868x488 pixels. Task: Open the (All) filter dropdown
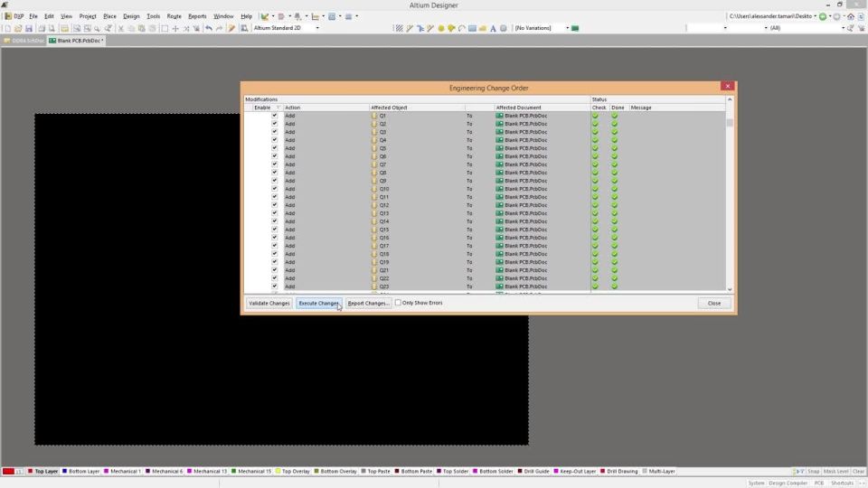pos(843,28)
